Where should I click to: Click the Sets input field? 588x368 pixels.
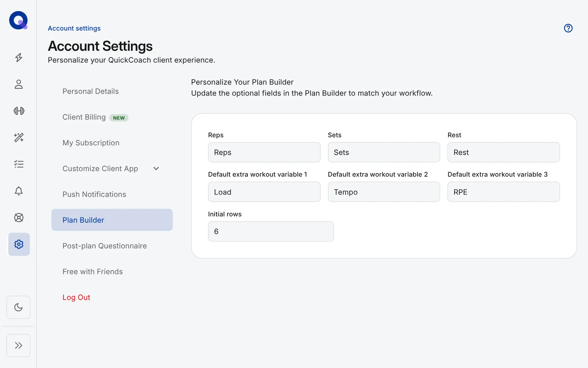coord(384,152)
